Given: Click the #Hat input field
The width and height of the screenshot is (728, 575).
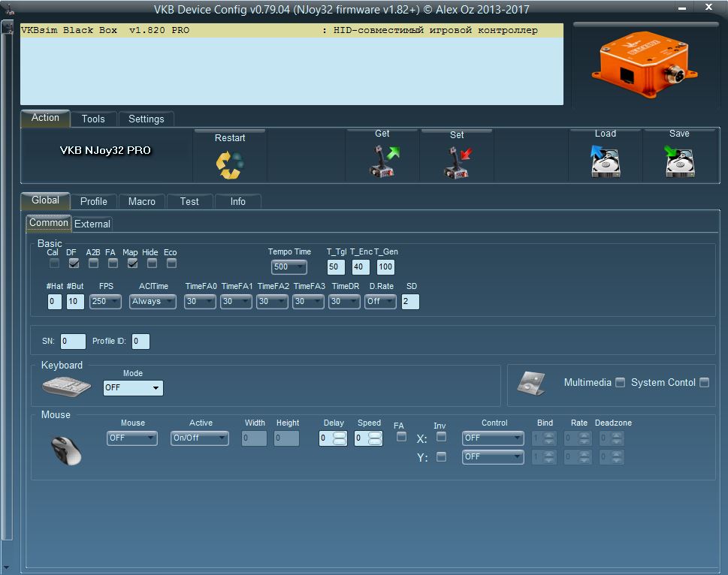Looking at the screenshot, I should click(54, 302).
